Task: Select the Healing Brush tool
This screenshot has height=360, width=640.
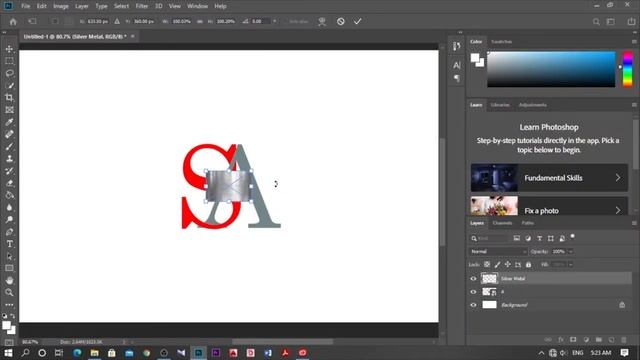Action: (x=9, y=134)
